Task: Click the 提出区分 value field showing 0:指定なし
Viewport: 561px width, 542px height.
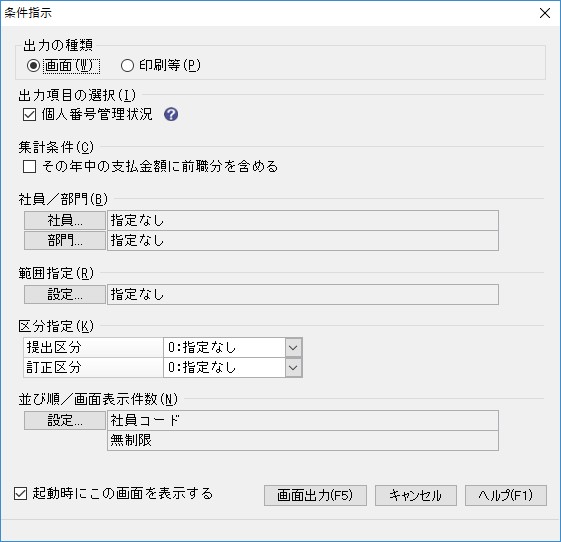Action: pos(224,347)
